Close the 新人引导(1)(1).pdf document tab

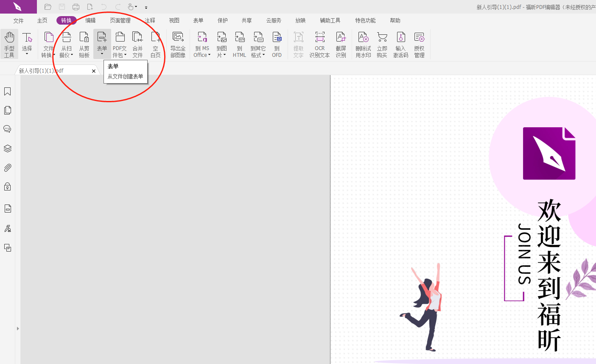click(x=94, y=71)
